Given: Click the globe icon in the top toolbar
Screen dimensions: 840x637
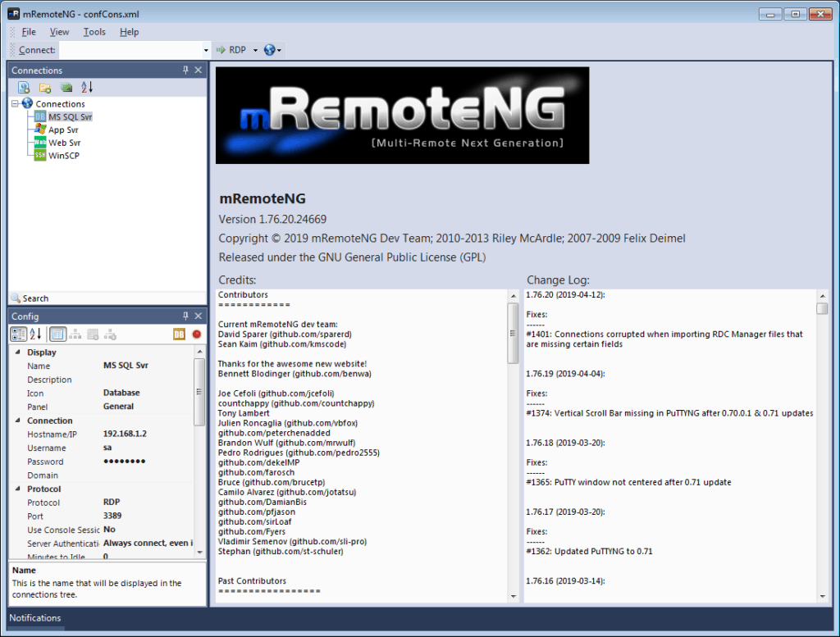Looking at the screenshot, I should [269, 50].
